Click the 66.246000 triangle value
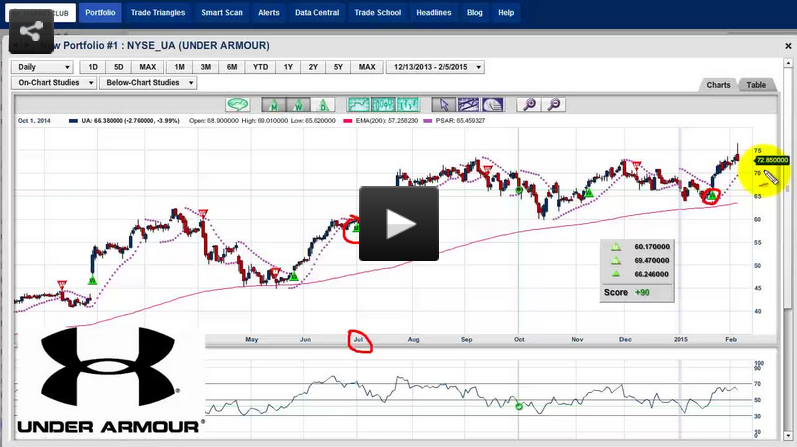Image resolution: width=797 pixels, height=447 pixels. click(x=652, y=274)
